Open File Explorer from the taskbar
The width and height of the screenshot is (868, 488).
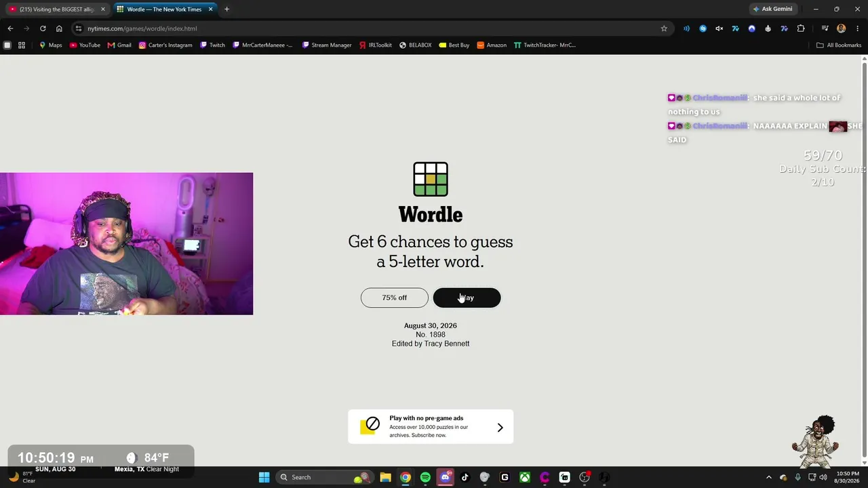click(x=385, y=477)
